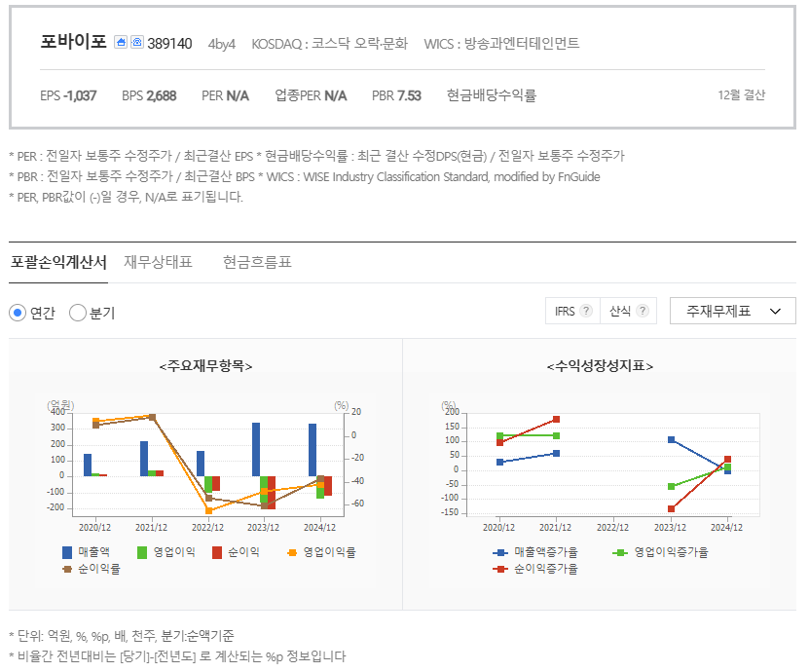Screen dimensions: 809x672
Task: Click the blue house icon beside 포바이포
Action: (121, 41)
